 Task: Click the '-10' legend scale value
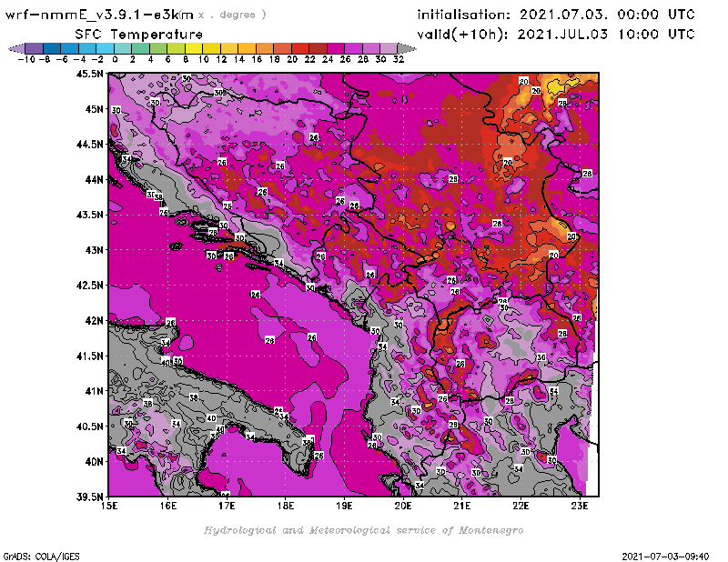26,59
